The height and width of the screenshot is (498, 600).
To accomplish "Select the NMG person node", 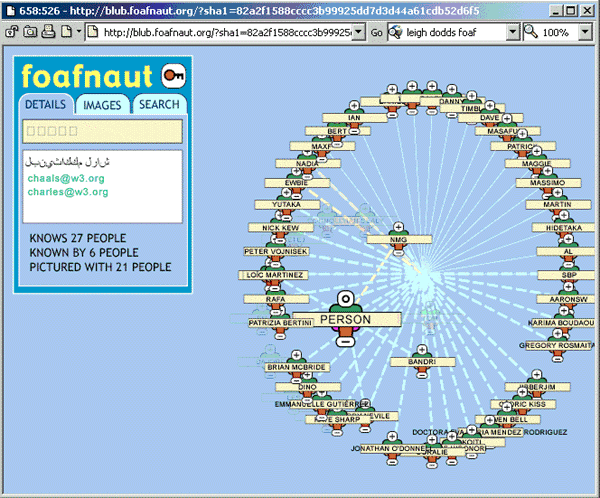I will [399, 240].
